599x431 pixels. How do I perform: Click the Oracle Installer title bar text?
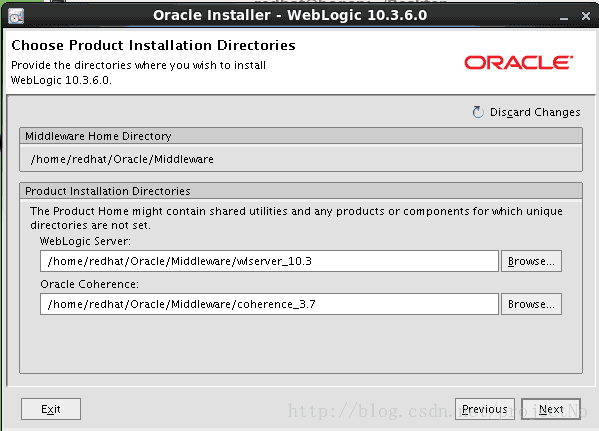pyautogui.click(x=290, y=15)
